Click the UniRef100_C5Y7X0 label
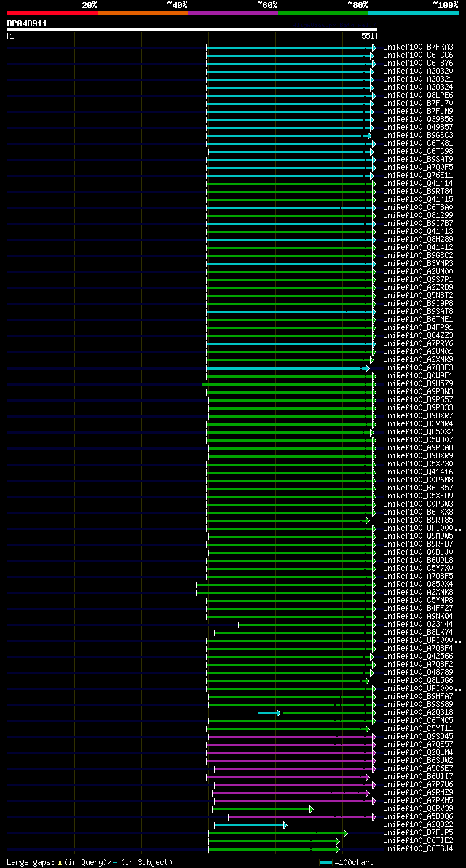Image resolution: width=466 pixels, height=868 pixels. click(x=418, y=568)
